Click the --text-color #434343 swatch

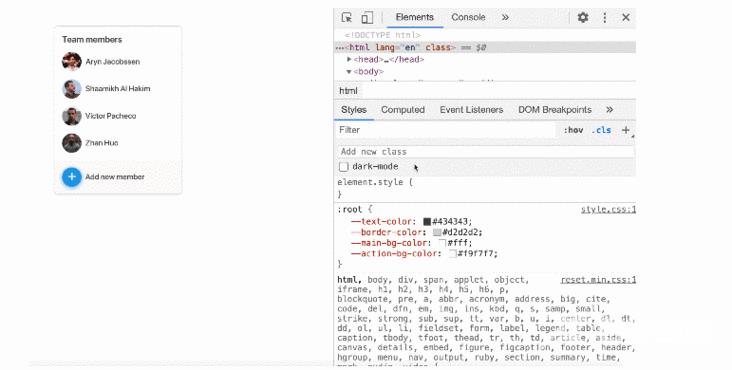[427, 222]
